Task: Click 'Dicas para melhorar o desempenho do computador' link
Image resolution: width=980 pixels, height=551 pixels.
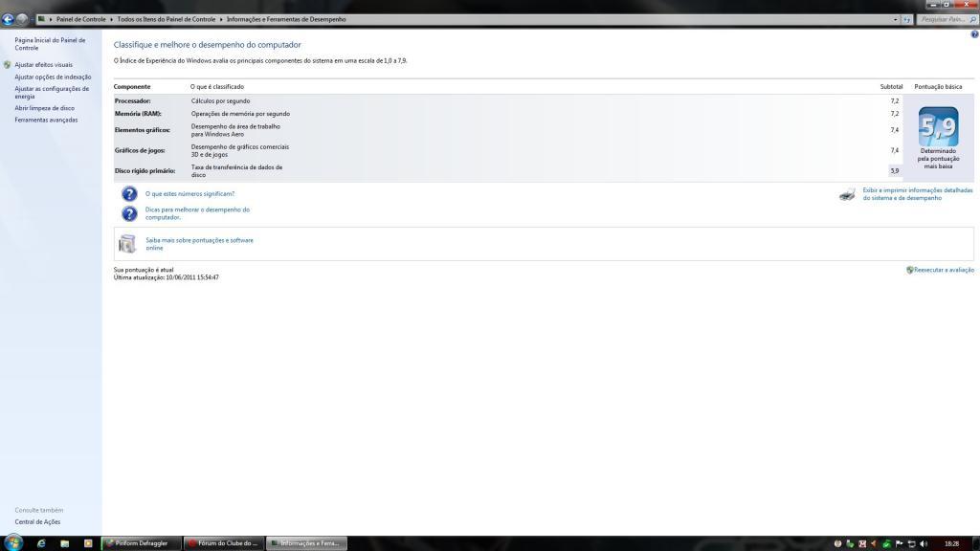Action: (197, 213)
